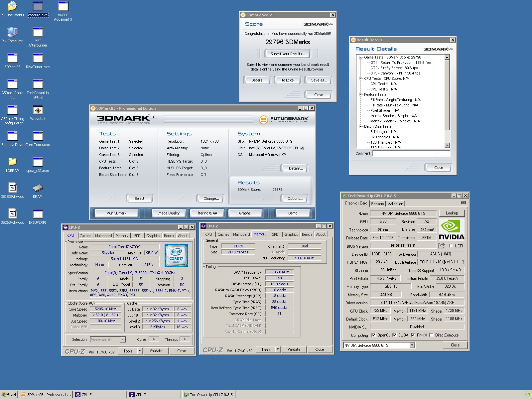Image resolution: width=532 pixels, height=399 pixels.
Task: Collapse the Batch Size Tests tree node
Action: (360, 126)
